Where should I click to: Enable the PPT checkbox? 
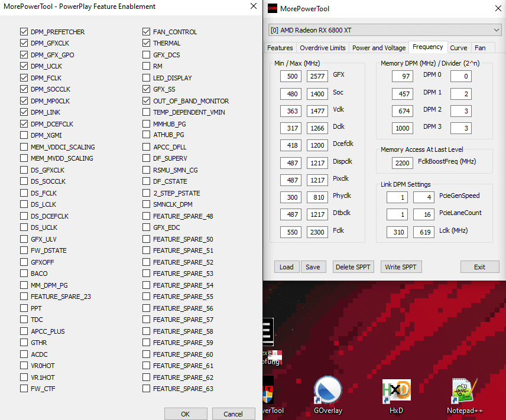pyautogui.click(x=24, y=308)
